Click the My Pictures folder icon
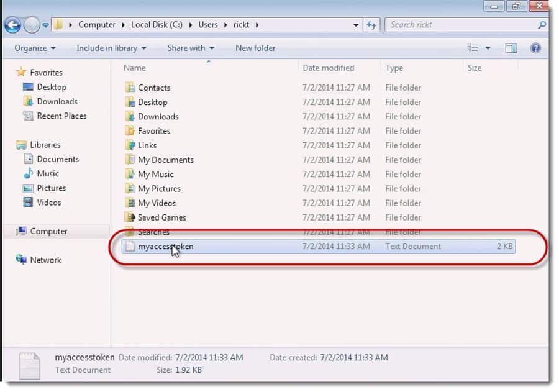This screenshot has width=559, height=392. coord(130,188)
